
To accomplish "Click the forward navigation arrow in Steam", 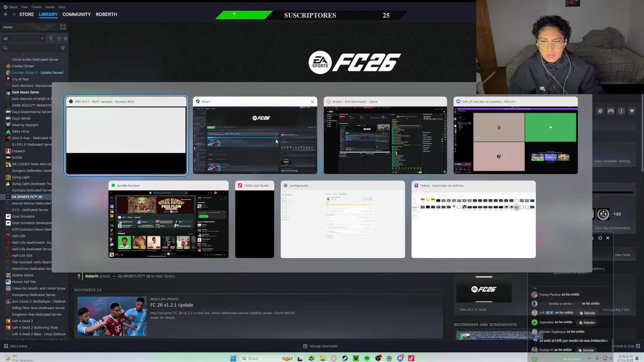I will (13, 14).
